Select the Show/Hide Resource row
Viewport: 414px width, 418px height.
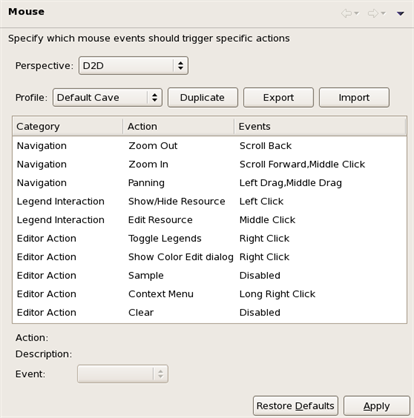pyautogui.click(x=209, y=201)
